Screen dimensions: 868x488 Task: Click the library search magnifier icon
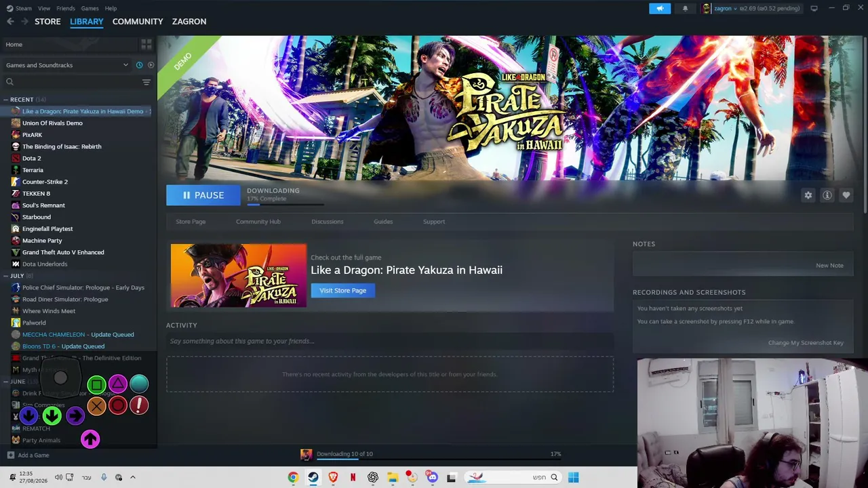[9, 82]
